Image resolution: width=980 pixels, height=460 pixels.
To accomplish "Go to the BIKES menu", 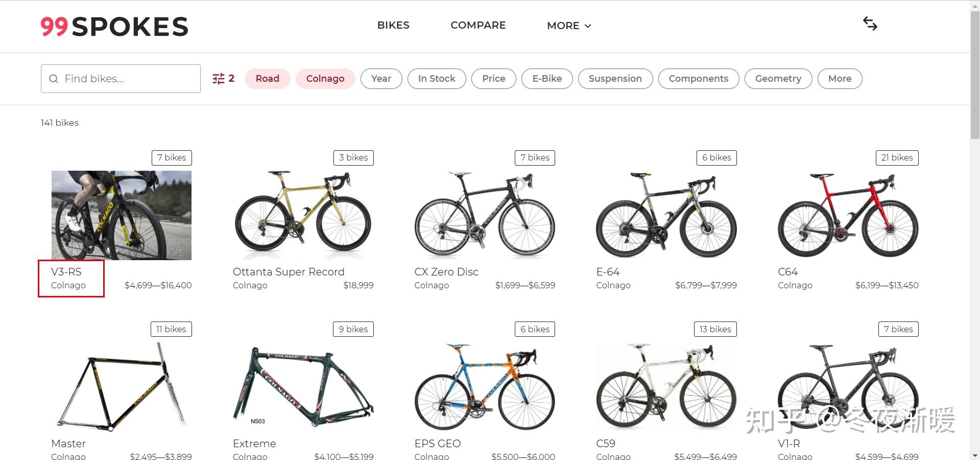I will pyautogui.click(x=393, y=25).
